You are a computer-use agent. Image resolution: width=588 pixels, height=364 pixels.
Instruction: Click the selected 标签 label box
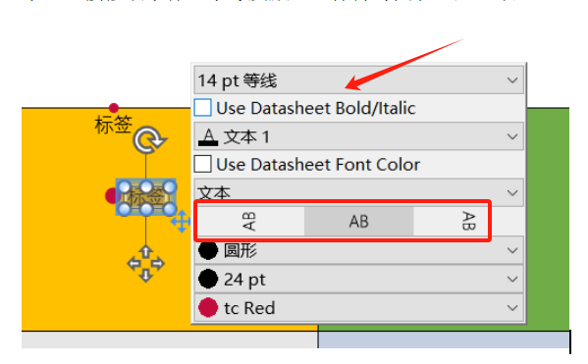[x=146, y=197]
